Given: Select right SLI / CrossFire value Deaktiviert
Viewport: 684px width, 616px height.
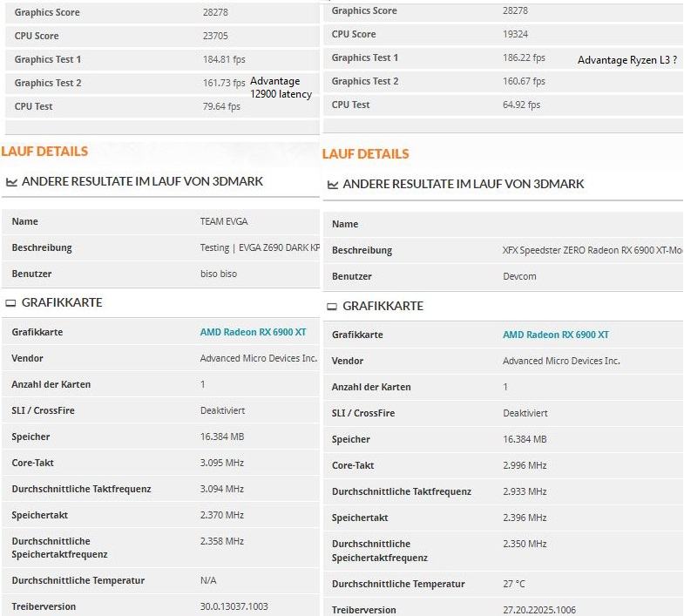Looking at the screenshot, I should click(x=525, y=413).
